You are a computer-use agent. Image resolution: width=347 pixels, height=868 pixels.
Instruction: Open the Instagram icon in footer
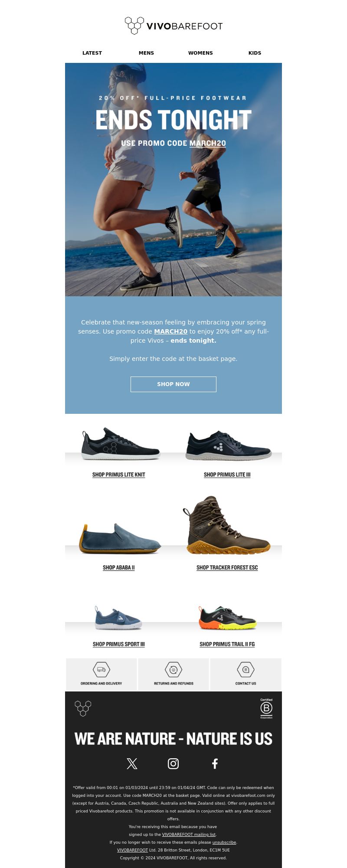[x=173, y=763]
